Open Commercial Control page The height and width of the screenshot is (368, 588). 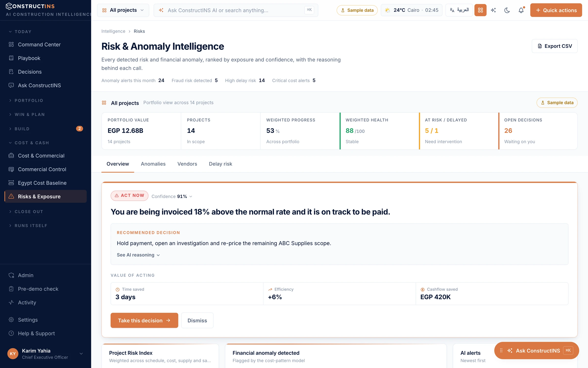[x=46, y=169]
